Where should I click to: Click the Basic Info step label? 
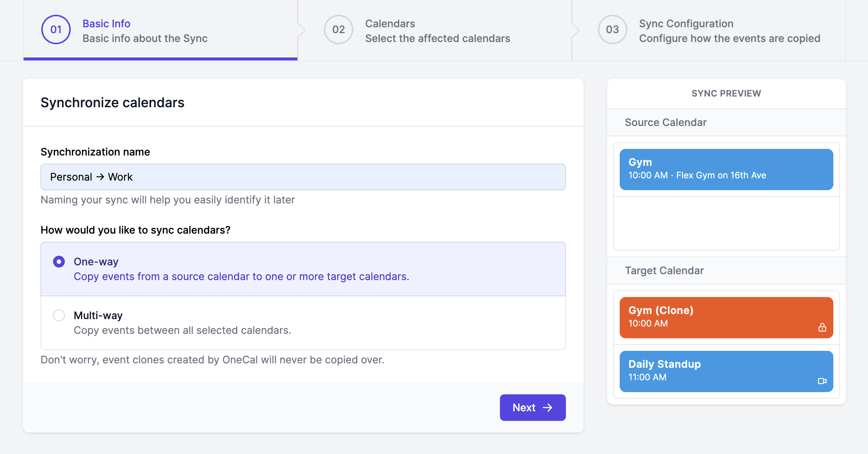(x=106, y=23)
